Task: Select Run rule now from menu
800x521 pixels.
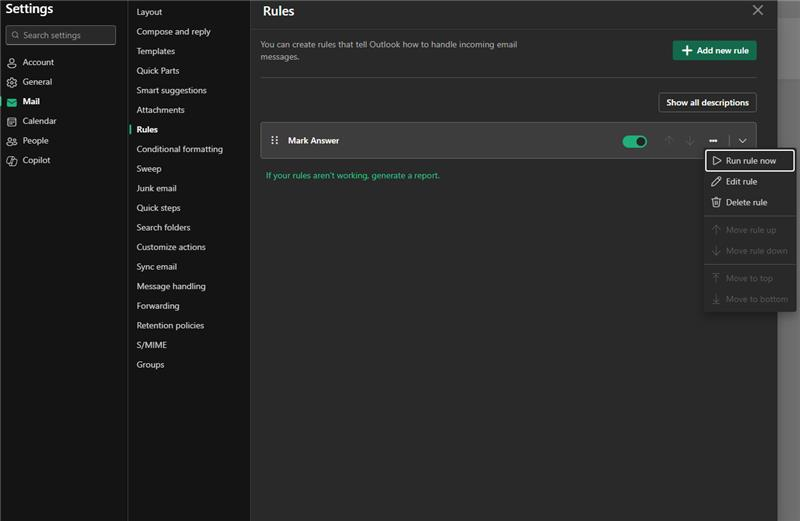Action: [x=749, y=161]
